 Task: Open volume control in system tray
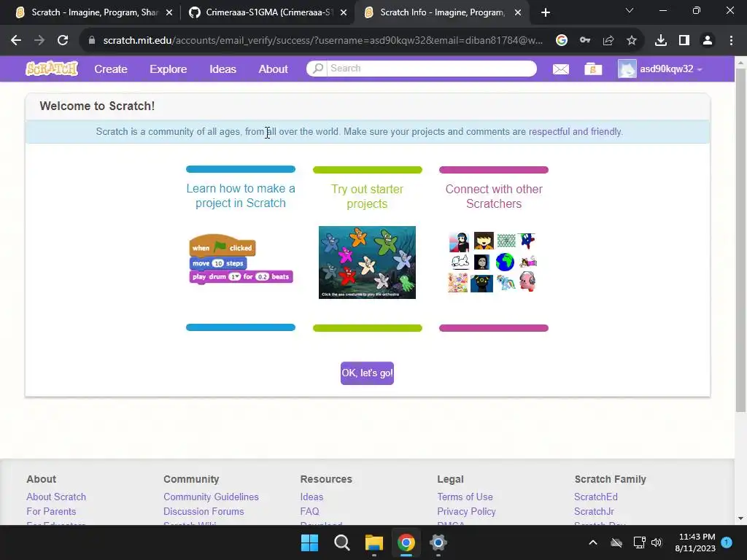coord(657,542)
